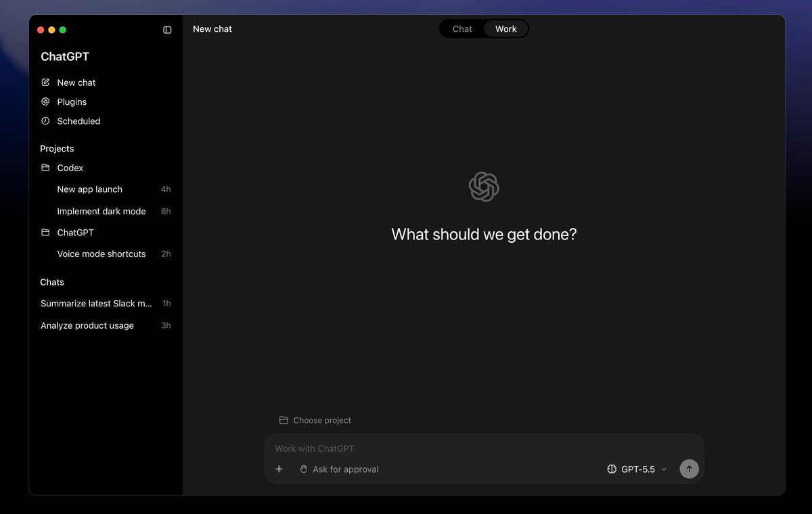The height and width of the screenshot is (514, 812).
Task: Click the New chat pencil icon
Action: (45, 83)
